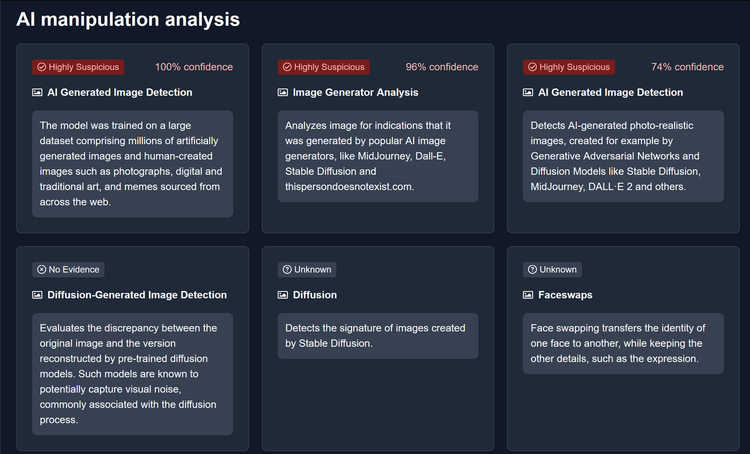
Task: Click image icon in the 74% confidence card title
Action: coord(529,93)
